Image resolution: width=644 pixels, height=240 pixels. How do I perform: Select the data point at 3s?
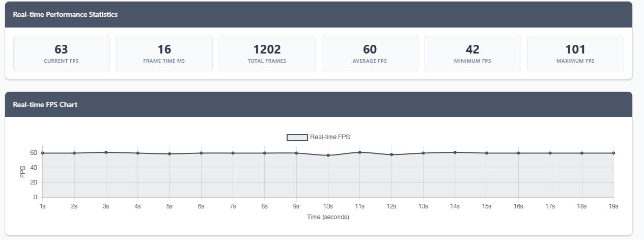[106, 152]
